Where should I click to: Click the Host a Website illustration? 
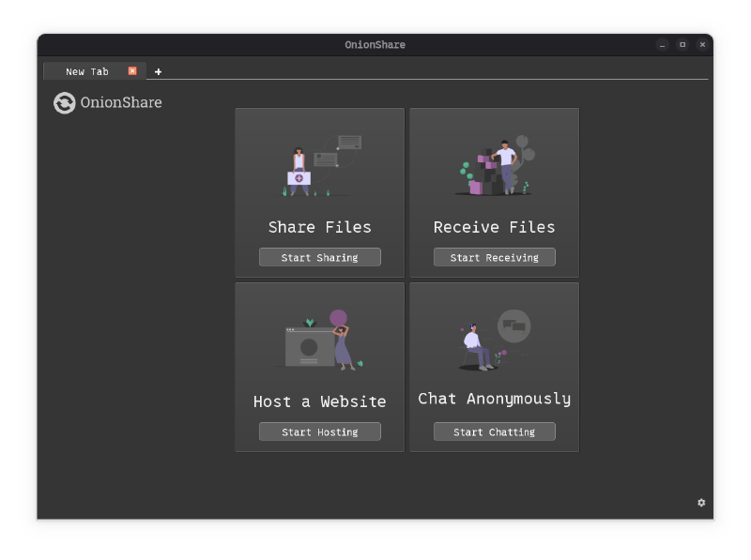pos(320,340)
